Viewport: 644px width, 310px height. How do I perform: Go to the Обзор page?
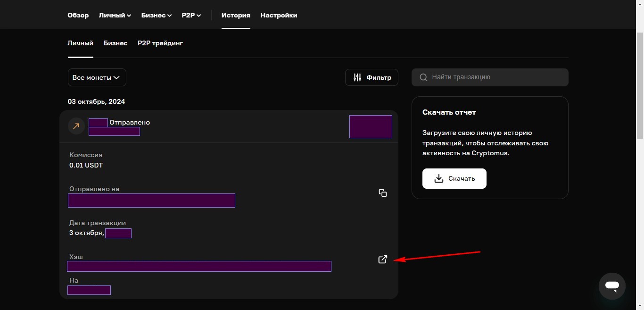pyautogui.click(x=78, y=15)
